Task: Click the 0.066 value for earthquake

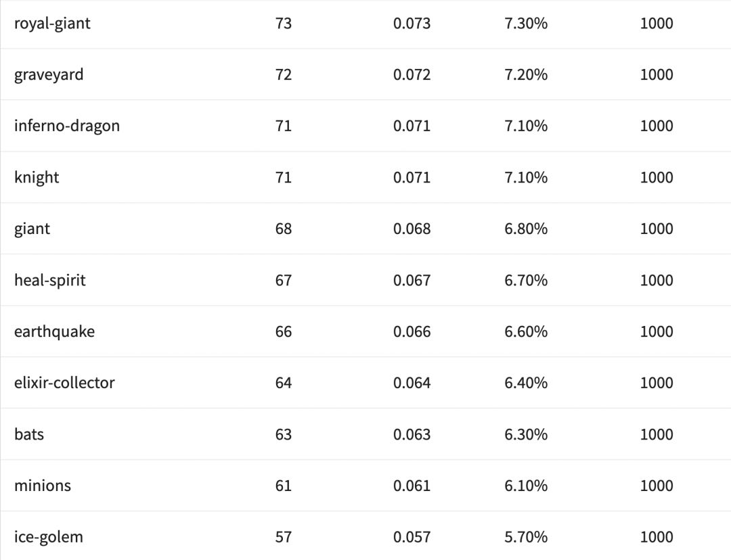Action: (x=412, y=331)
